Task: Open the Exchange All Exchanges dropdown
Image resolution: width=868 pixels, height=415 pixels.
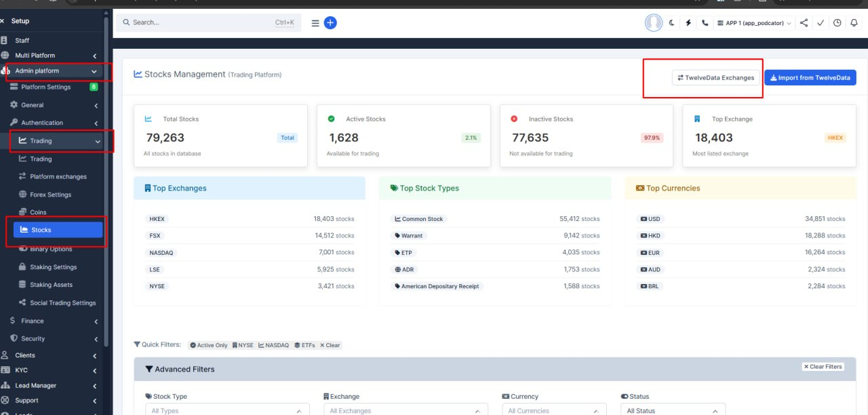Action: coord(406,410)
